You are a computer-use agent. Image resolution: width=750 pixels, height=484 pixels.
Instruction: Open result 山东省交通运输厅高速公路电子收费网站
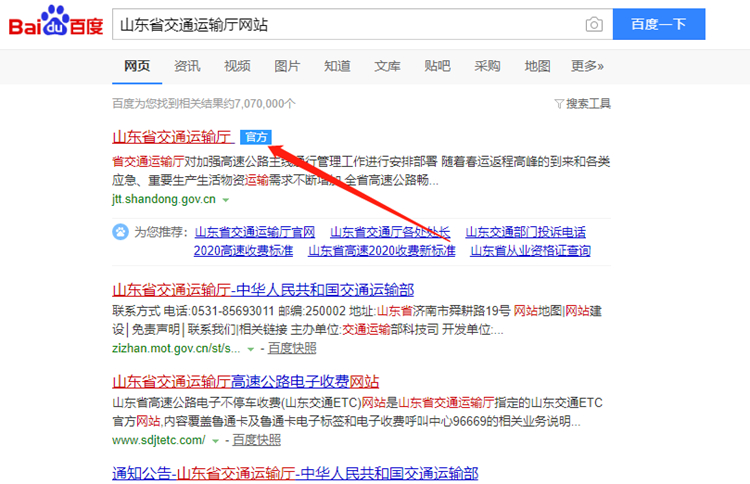pos(245,382)
